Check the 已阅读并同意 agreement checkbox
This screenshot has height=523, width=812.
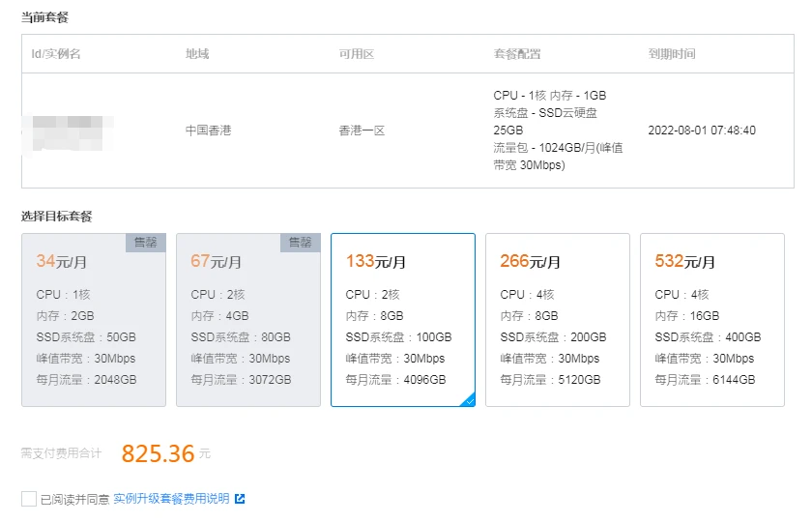[x=29, y=499]
